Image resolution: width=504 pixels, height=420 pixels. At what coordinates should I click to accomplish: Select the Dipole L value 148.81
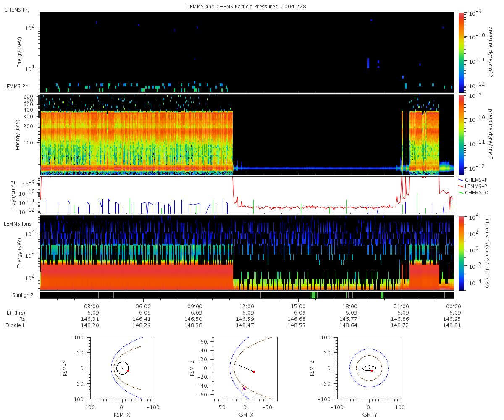click(x=451, y=325)
